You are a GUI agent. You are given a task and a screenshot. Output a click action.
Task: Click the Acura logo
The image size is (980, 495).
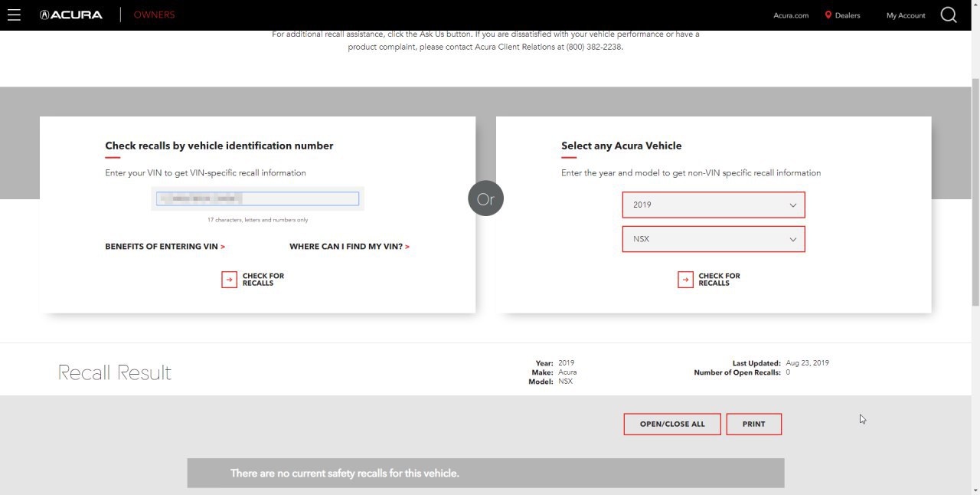(70, 15)
